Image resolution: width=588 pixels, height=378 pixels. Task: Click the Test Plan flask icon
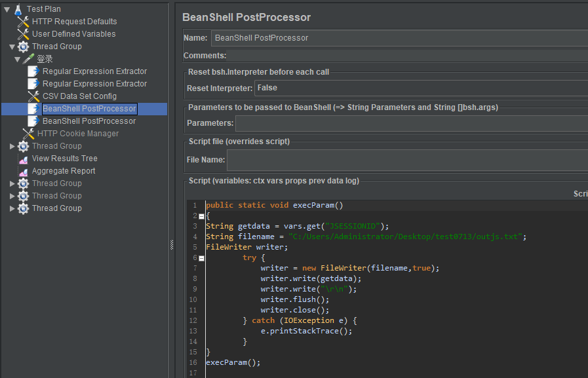click(x=18, y=9)
